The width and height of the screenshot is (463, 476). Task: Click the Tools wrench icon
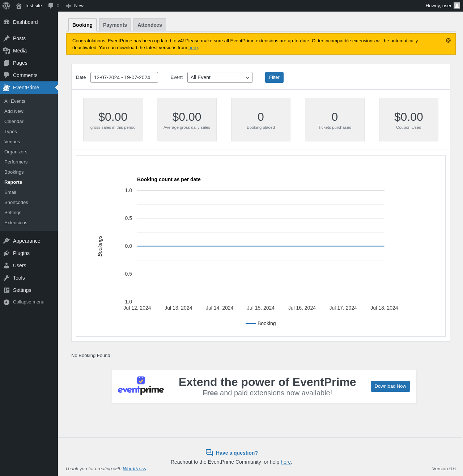7,278
